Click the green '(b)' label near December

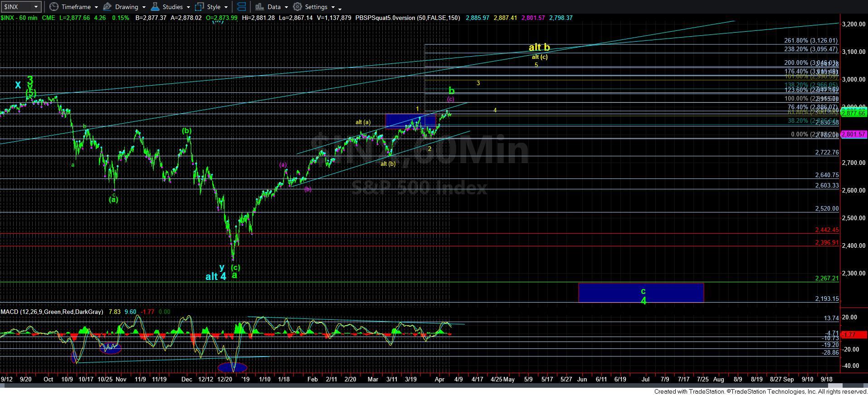(x=187, y=130)
